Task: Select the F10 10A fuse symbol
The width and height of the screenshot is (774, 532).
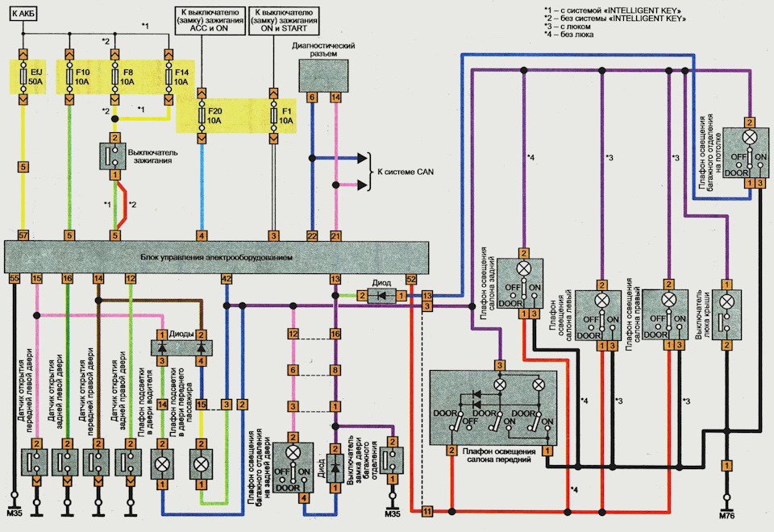Action: 69,77
